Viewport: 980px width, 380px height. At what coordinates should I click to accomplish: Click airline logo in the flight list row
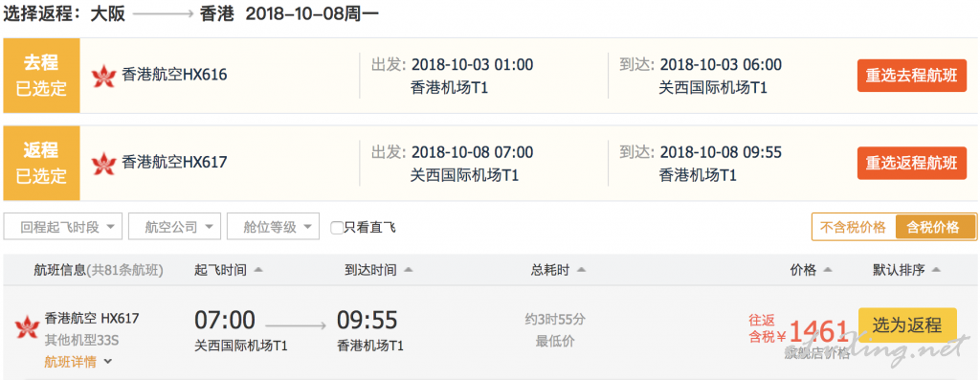coord(26,326)
